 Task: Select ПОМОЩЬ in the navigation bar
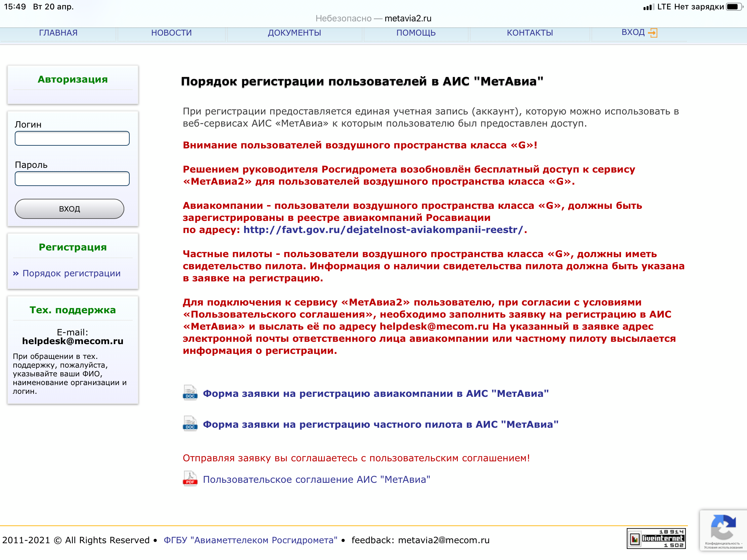coord(416,33)
